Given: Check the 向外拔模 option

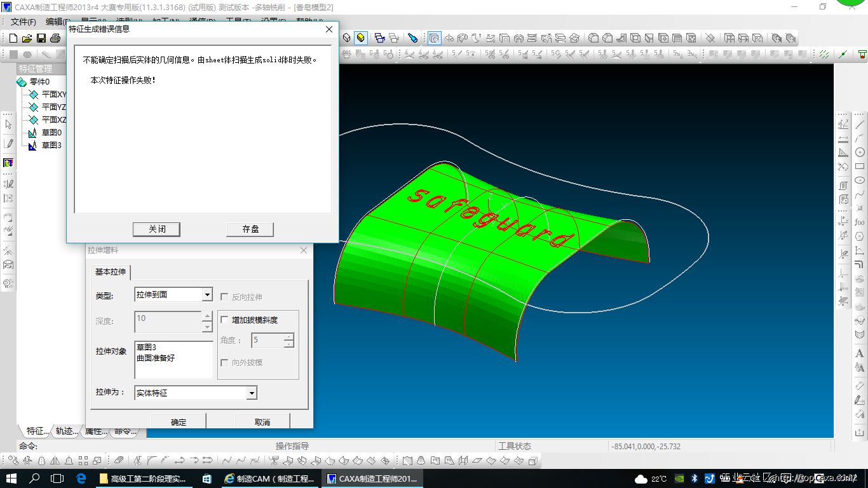Looking at the screenshot, I should (x=224, y=362).
